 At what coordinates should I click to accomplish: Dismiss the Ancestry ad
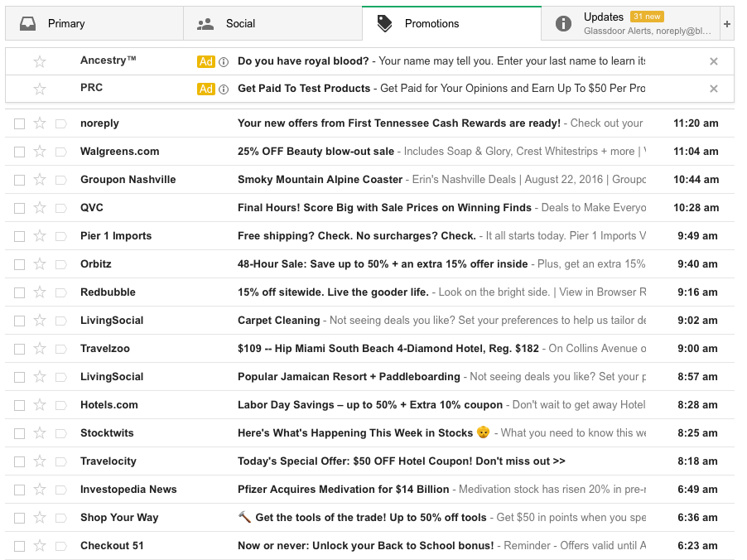click(x=714, y=61)
